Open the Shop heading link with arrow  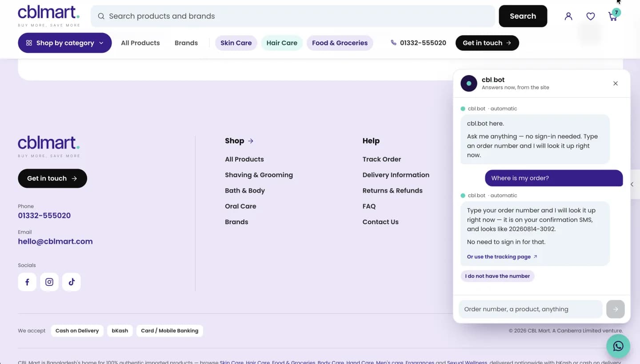239,141
